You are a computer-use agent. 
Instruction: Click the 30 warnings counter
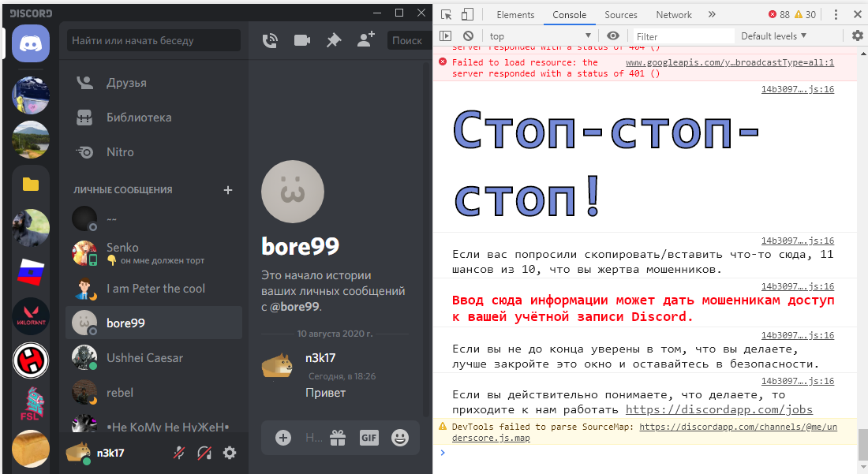click(805, 15)
